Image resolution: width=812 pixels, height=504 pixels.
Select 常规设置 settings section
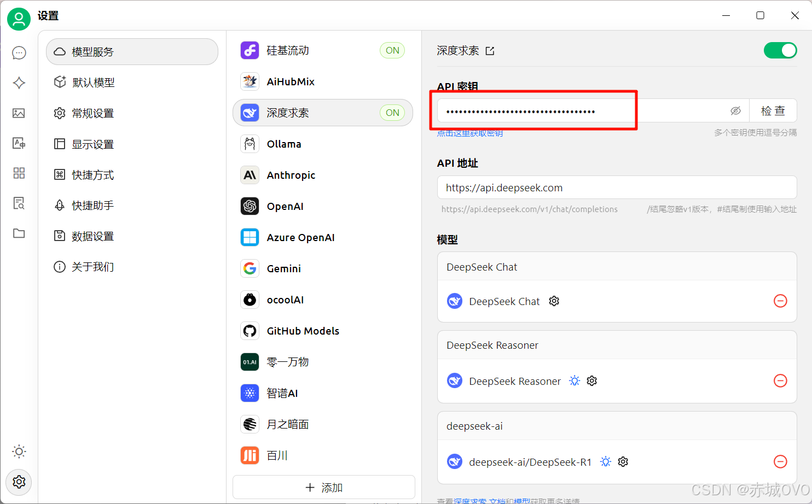132,113
